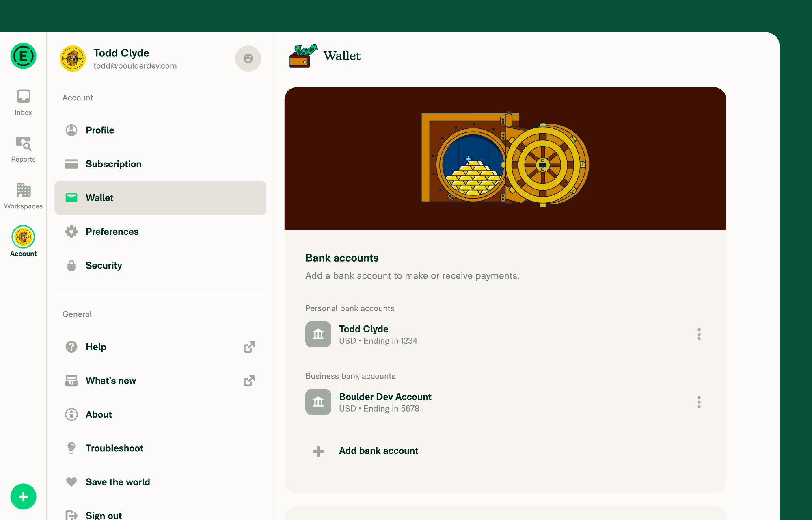
Task: Open the three-dot menu for Boulder Dev Account
Action: point(699,402)
